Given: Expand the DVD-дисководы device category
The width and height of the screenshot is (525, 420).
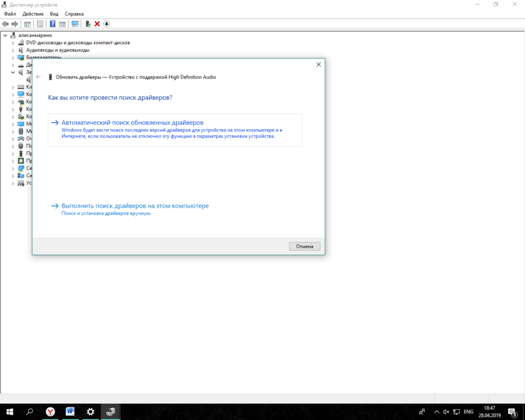Looking at the screenshot, I should (x=13, y=42).
